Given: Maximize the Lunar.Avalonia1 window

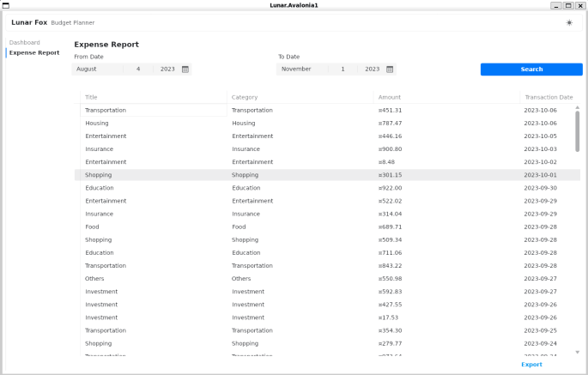Looking at the screenshot, I should tap(568, 5).
